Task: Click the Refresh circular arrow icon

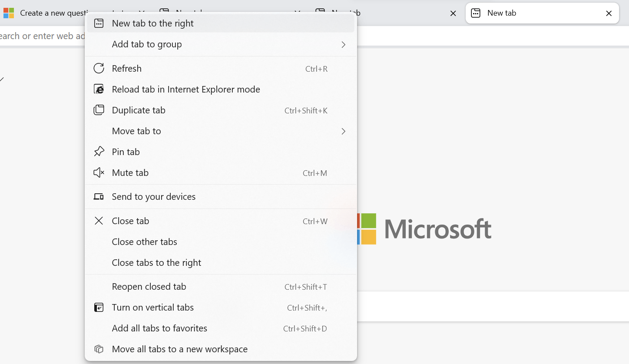Action: coord(99,69)
